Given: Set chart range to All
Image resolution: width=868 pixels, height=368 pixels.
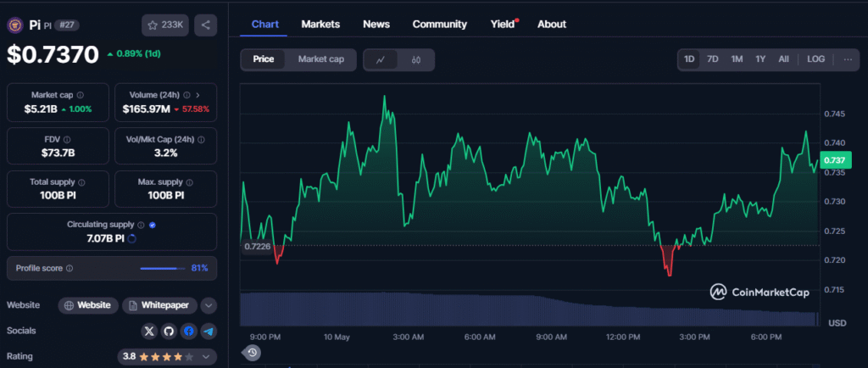Looking at the screenshot, I should [784, 59].
